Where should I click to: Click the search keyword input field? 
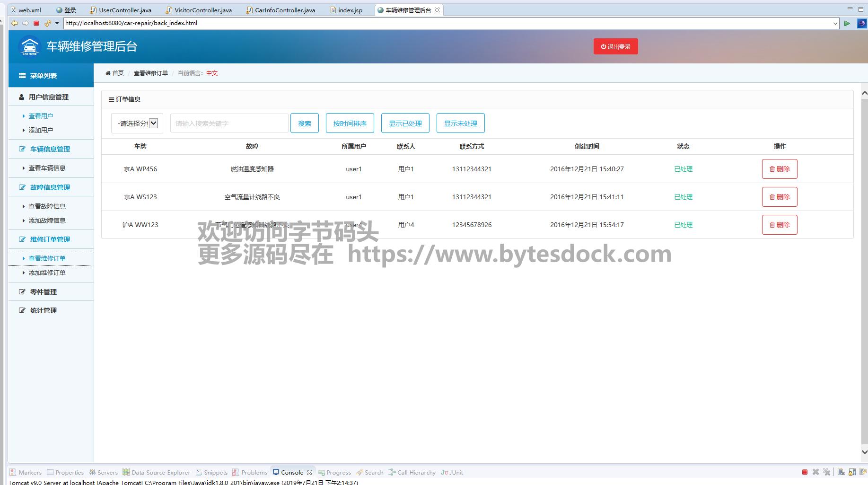coord(229,123)
